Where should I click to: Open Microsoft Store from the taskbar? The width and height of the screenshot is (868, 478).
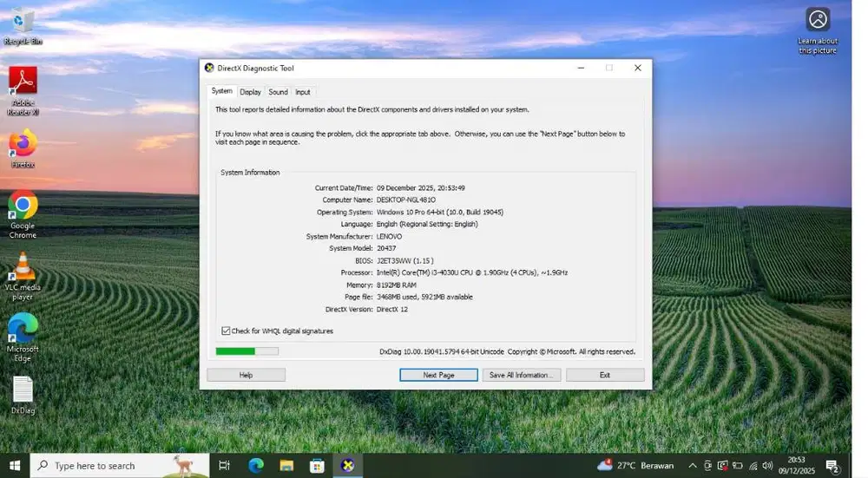pyautogui.click(x=317, y=466)
